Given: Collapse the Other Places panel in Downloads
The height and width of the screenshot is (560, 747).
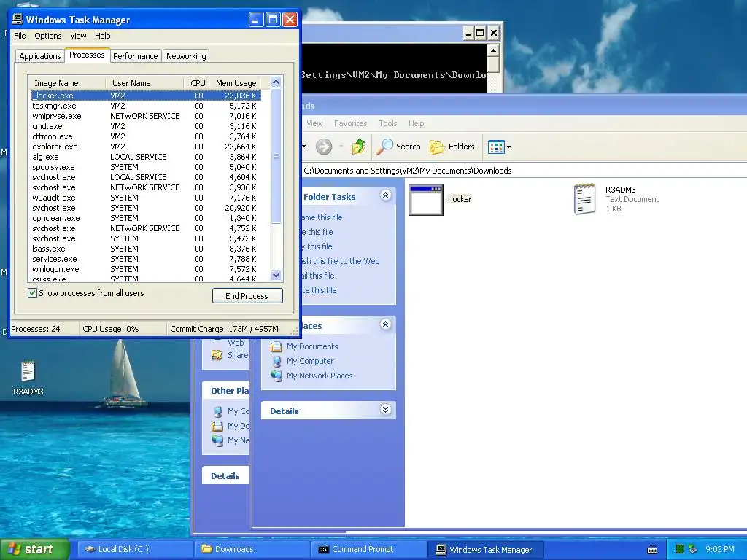Looking at the screenshot, I should pyautogui.click(x=385, y=324).
